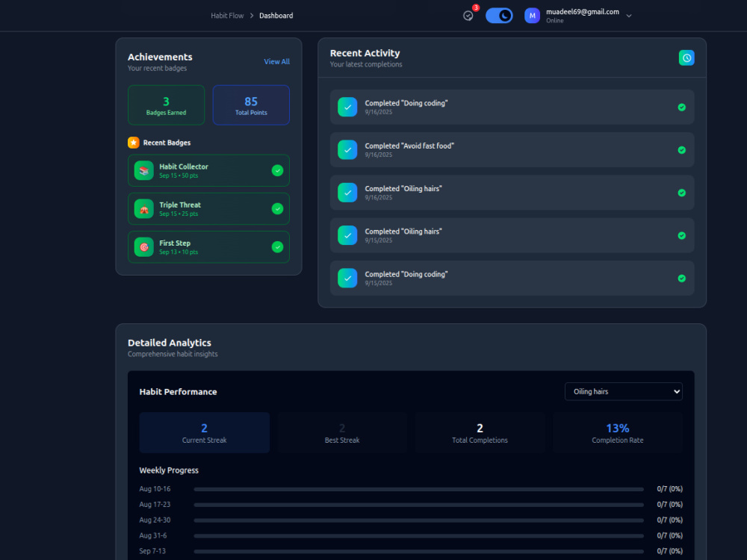The width and height of the screenshot is (747, 560).
Task: Click the Online status text
Action: point(554,20)
